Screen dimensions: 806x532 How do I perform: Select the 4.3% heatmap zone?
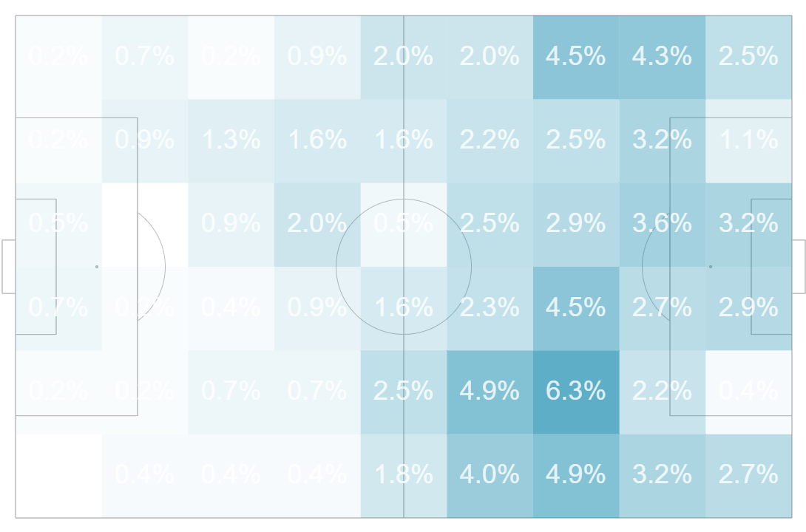tap(662, 58)
